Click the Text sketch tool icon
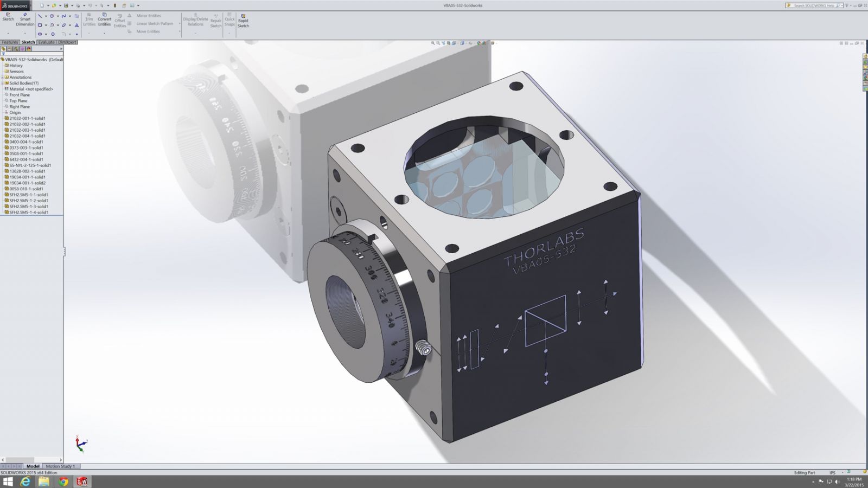The image size is (868, 488). tap(76, 16)
